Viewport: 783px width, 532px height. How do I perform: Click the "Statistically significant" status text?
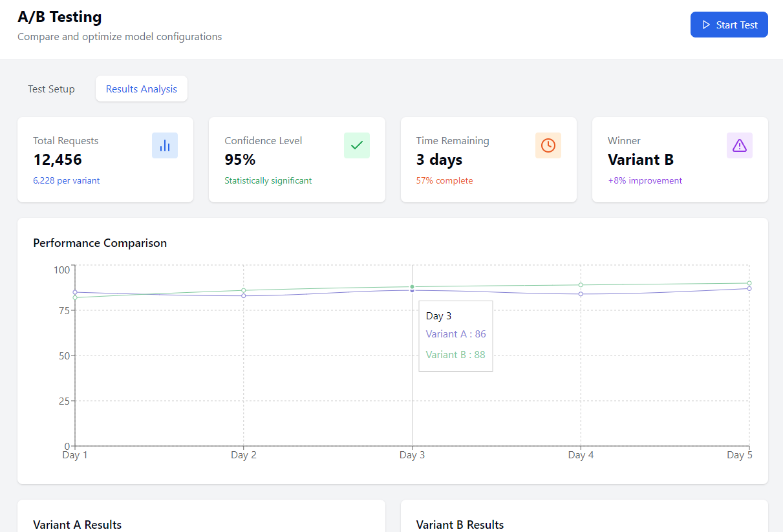pos(268,181)
